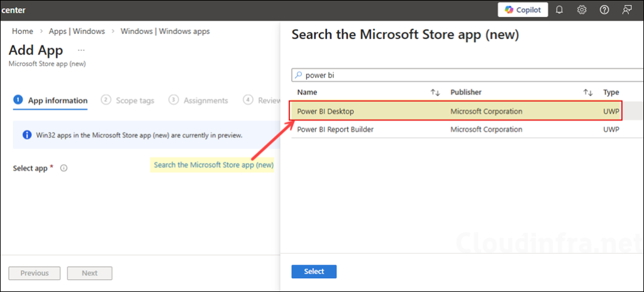Viewport: 644px width, 292px height.
Task: Open the feedback icon in the header
Action: [x=627, y=10]
